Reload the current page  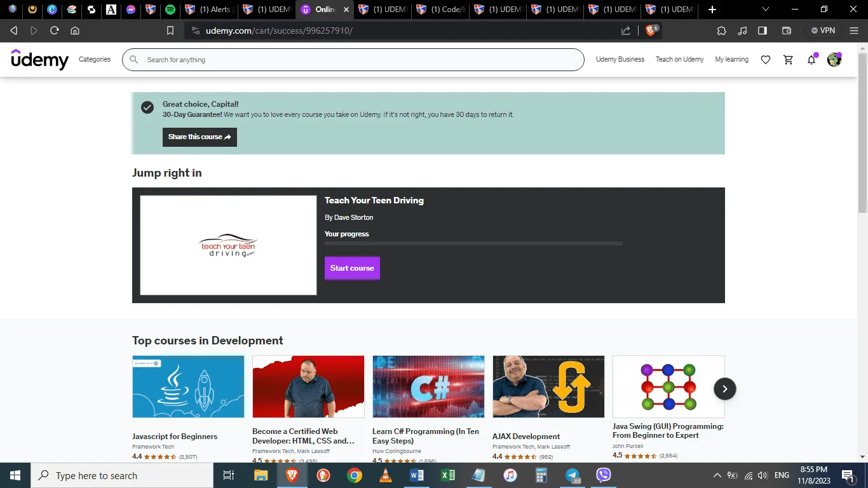click(x=55, y=30)
